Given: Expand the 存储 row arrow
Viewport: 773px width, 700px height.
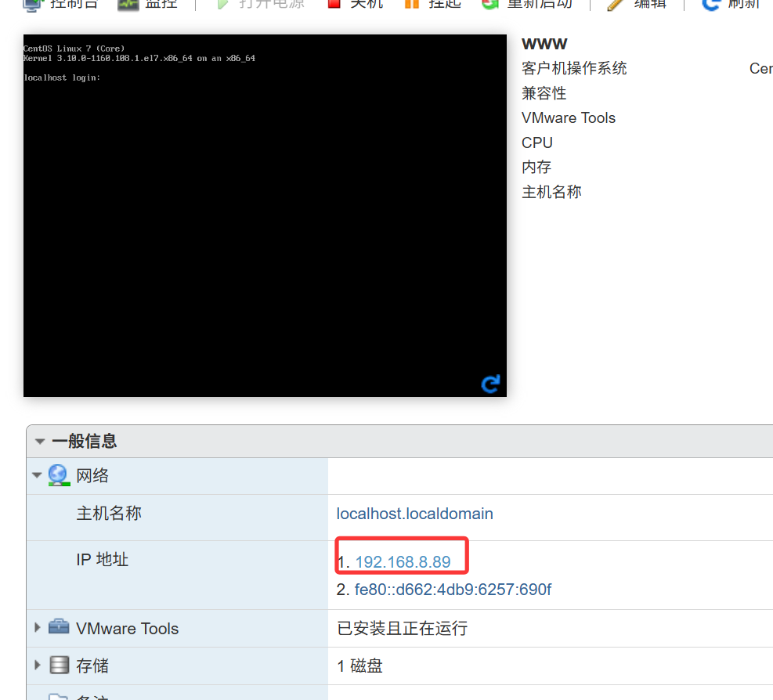Looking at the screenshot, I should click(38, 665).
